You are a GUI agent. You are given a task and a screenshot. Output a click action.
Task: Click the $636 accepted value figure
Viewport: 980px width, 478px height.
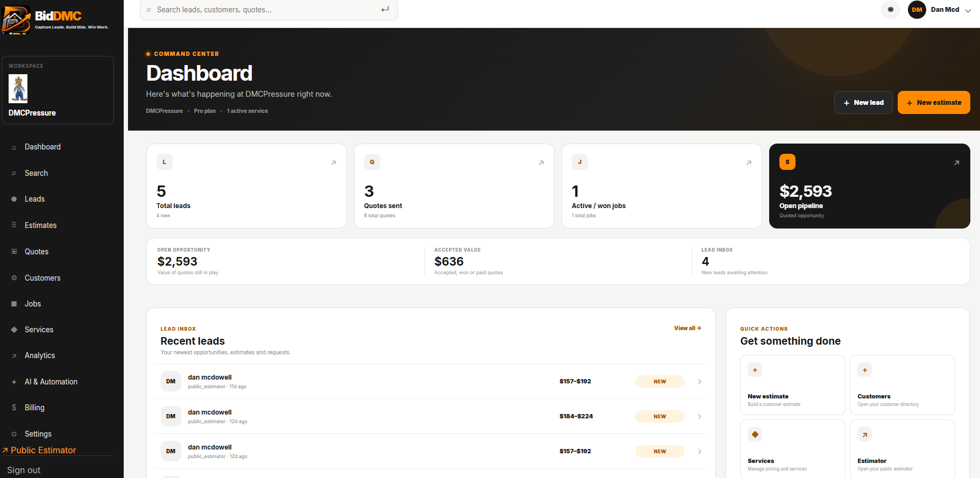click(449, 261)
